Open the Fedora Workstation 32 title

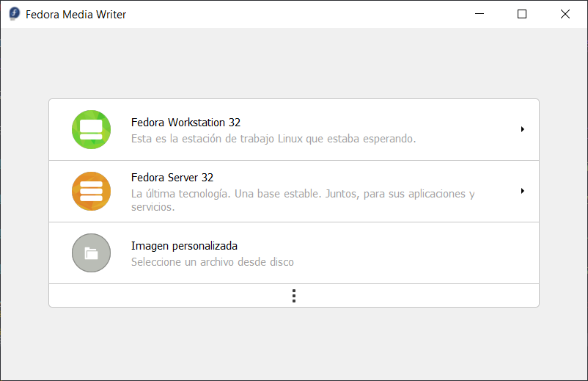(185, 123)
